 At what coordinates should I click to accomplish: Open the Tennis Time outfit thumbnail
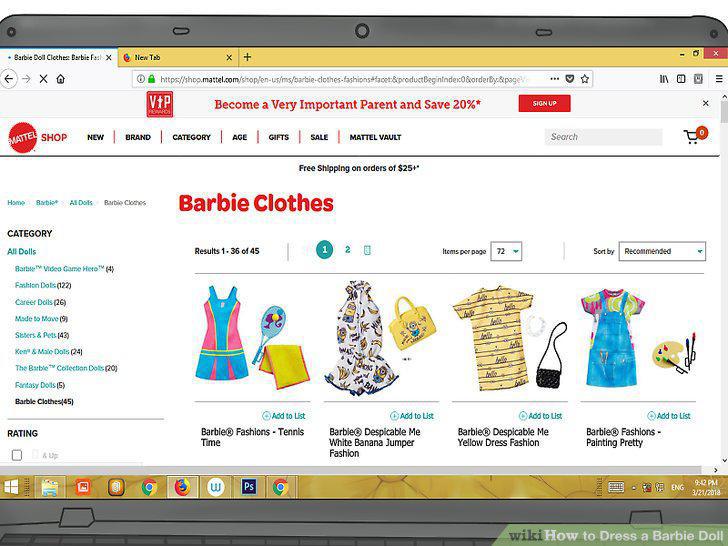253,338
